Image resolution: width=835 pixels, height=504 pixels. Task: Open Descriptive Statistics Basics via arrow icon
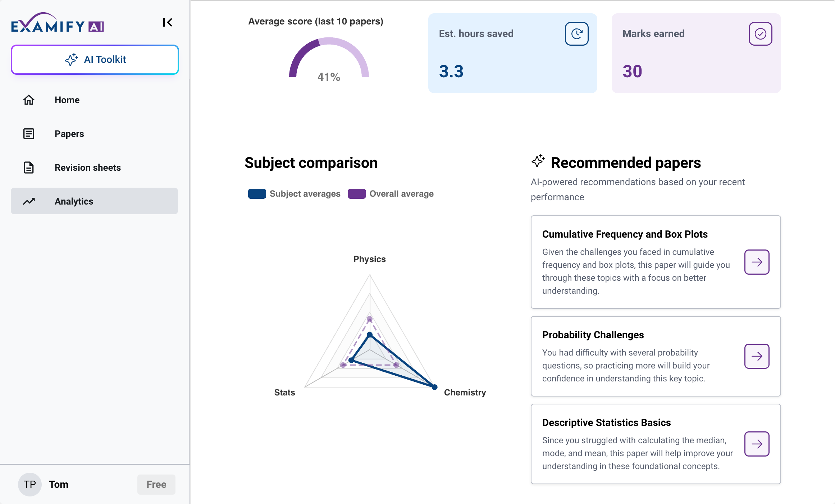(x=757, y=444)
